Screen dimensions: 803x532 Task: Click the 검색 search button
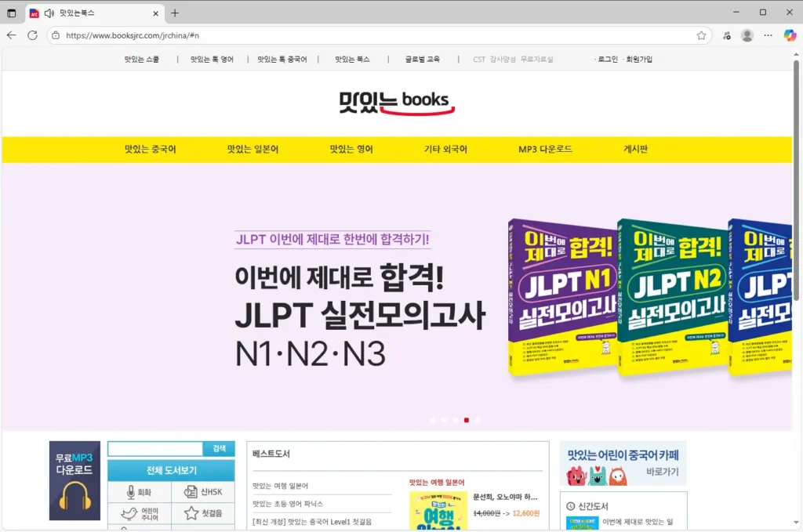[x=220, y=449]
